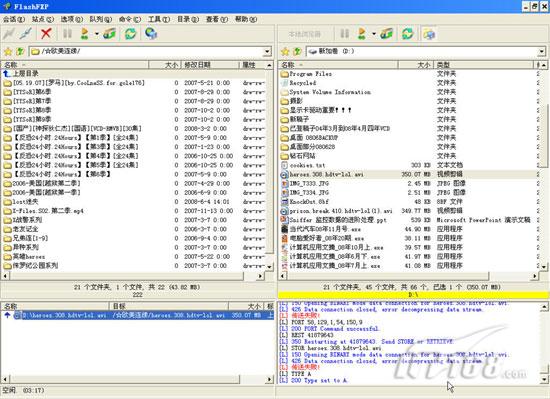Sort right pane by 类型 column

483,65
